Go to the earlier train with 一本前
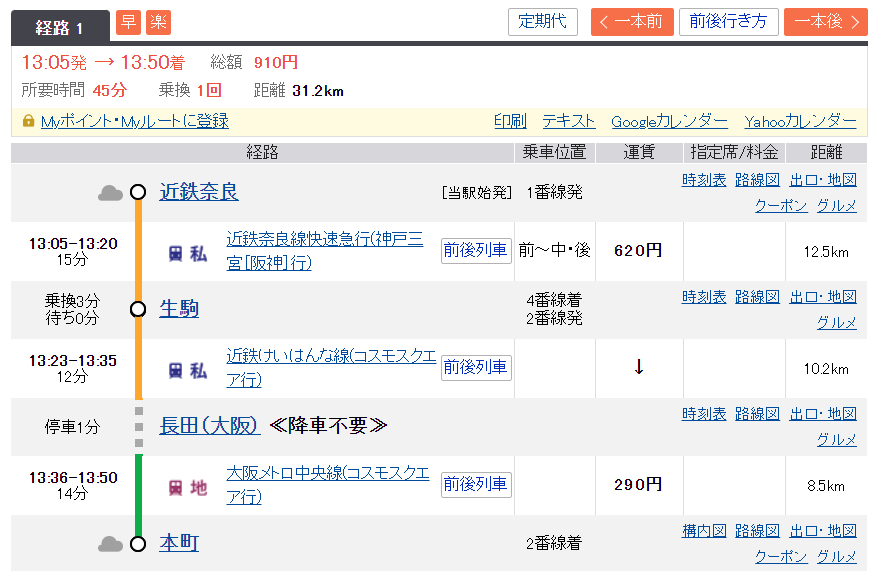The width and height of the screenshot is (879, 571). [631, 22]
